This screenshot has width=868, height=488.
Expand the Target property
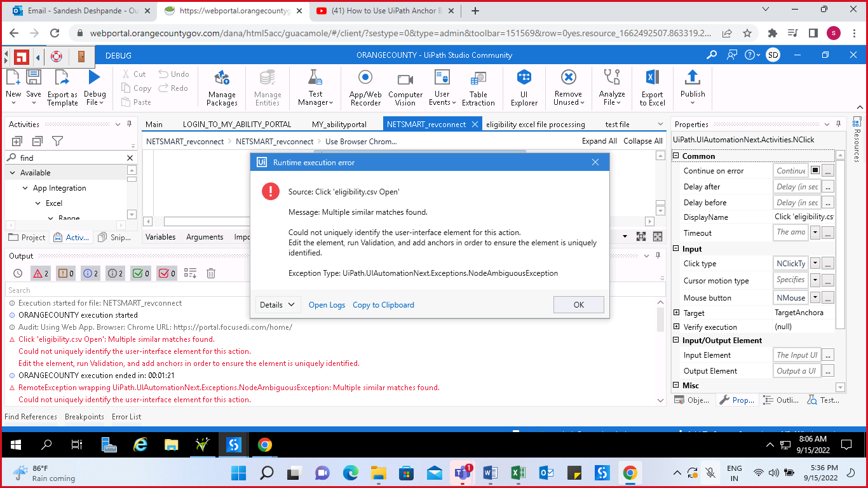(x=677, y=313)
